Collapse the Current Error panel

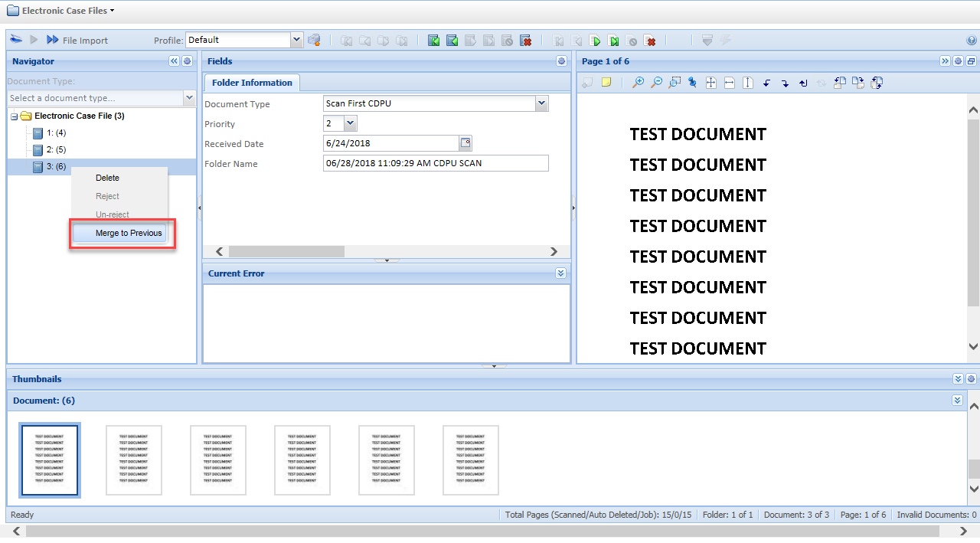(561, 273)
